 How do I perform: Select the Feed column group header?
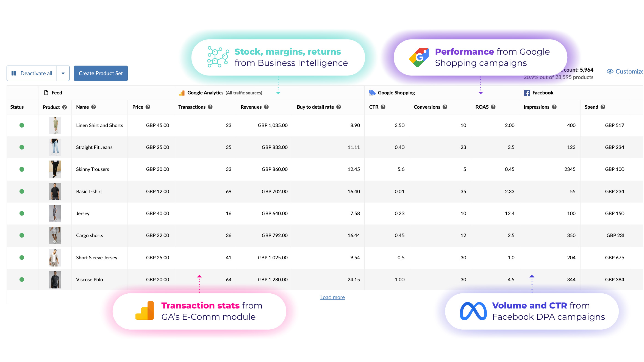pos(106,93)
